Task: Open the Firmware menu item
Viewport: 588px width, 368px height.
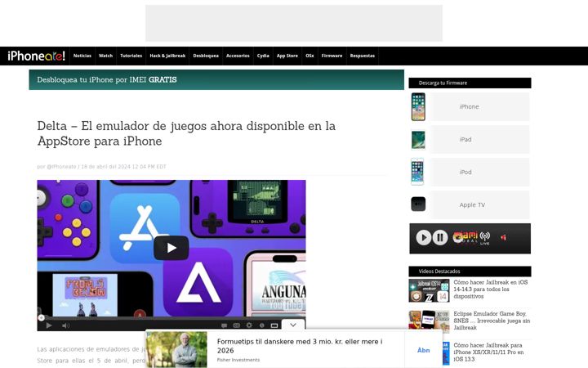Action: coord(332,56)
